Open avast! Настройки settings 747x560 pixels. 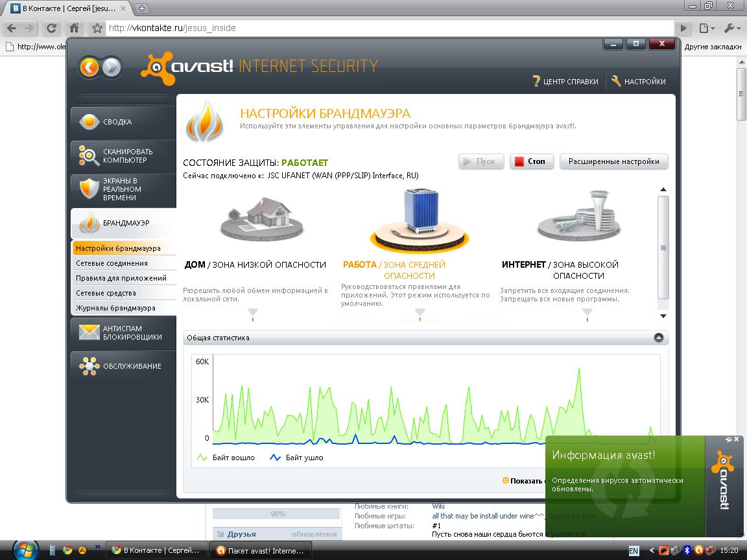pos(639,82)
